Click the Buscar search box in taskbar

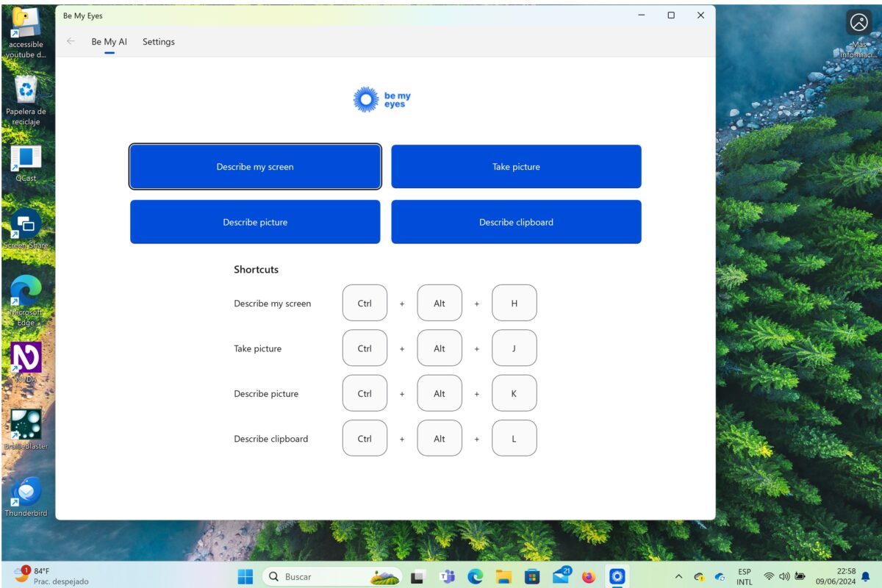(331, 576)
